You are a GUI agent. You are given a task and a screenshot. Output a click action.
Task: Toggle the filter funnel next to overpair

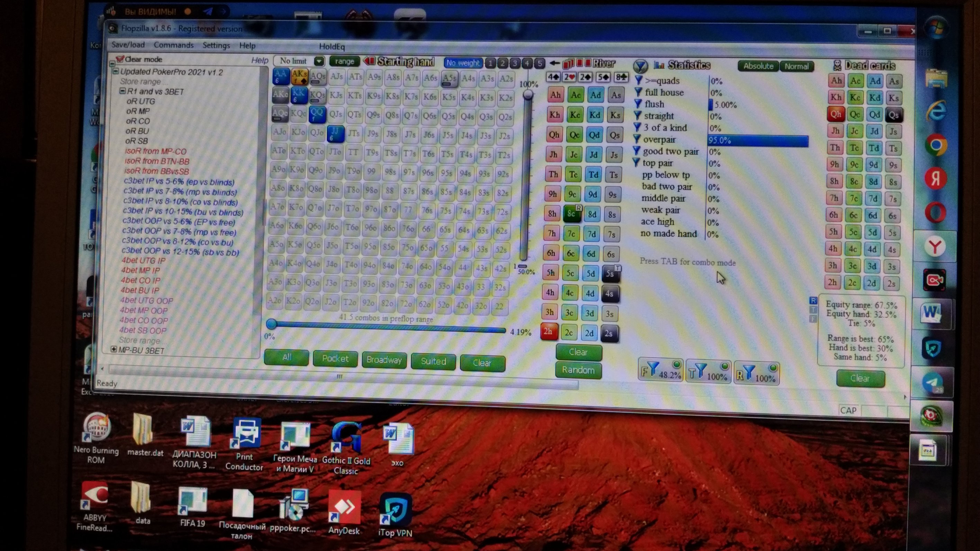(x=637, y=139)
